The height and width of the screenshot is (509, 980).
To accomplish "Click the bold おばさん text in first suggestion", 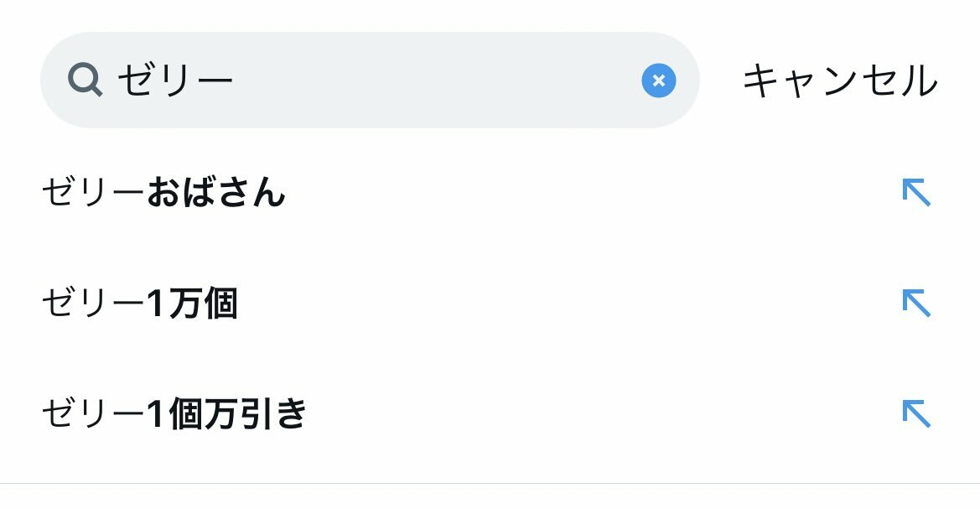I will click(x=216, y=194).
